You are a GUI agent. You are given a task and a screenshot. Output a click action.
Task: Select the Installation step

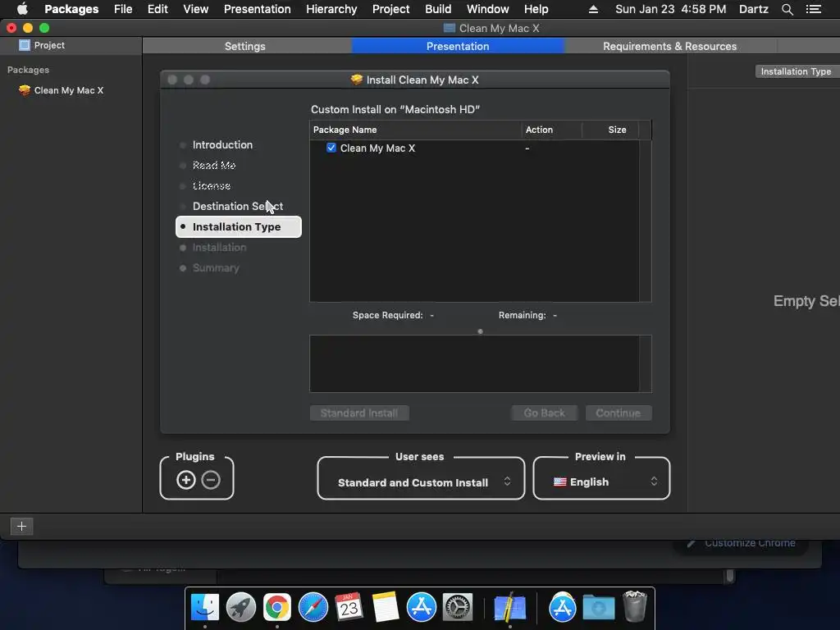(219, 248)
